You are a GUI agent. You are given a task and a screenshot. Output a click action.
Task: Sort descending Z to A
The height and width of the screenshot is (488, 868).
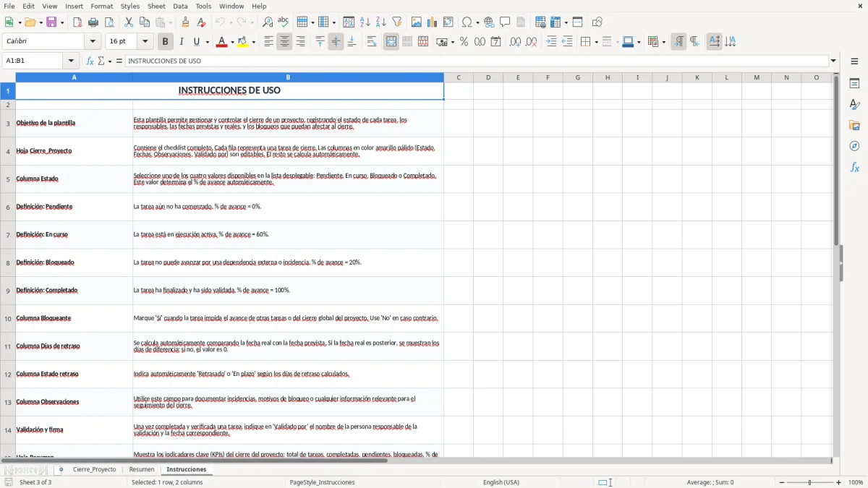381,22
